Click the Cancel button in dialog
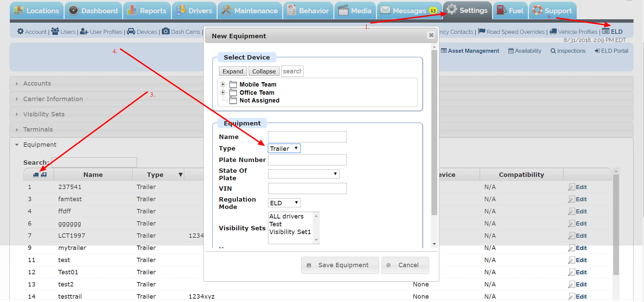 point(405,265)
